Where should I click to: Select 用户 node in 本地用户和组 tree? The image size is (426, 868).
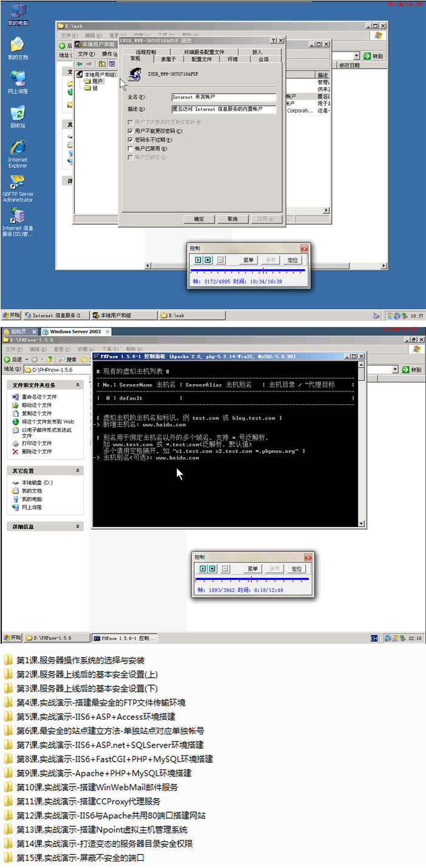[94, 81]
